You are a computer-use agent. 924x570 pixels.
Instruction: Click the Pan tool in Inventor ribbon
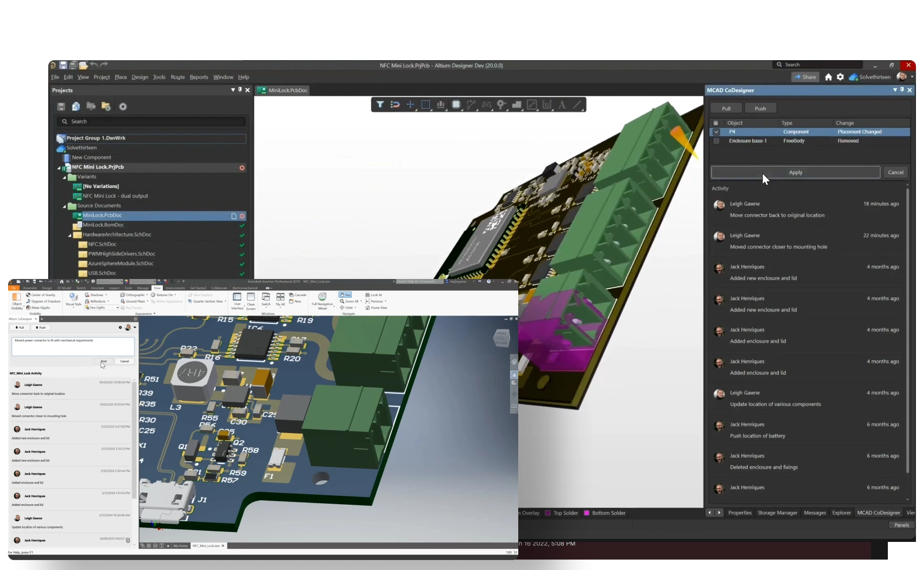click(345, 295)
